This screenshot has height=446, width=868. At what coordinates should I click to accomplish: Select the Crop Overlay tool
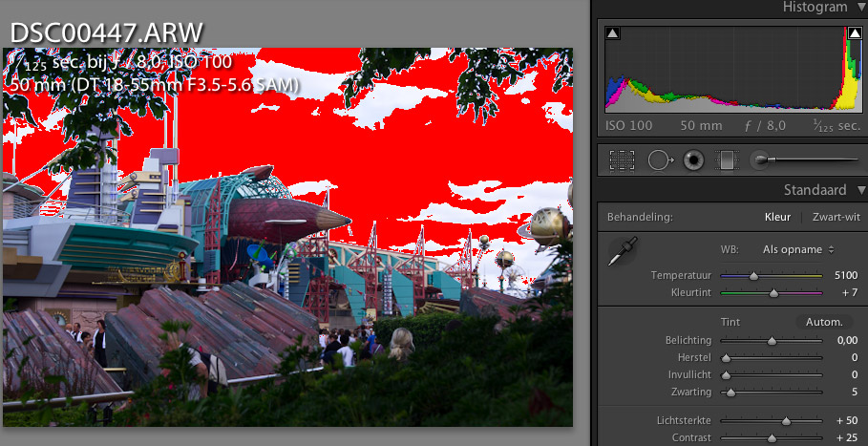622,160
